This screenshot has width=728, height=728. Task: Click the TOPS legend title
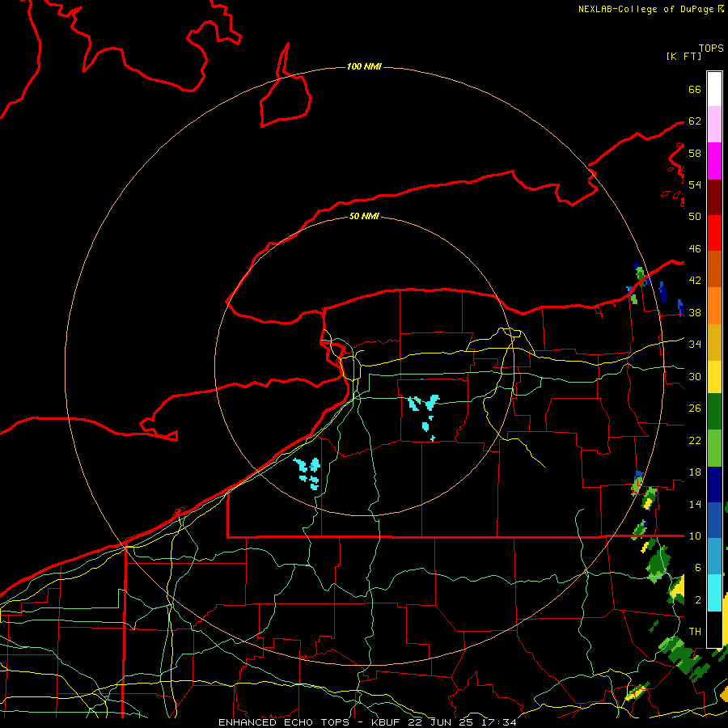tap(711, 48)
